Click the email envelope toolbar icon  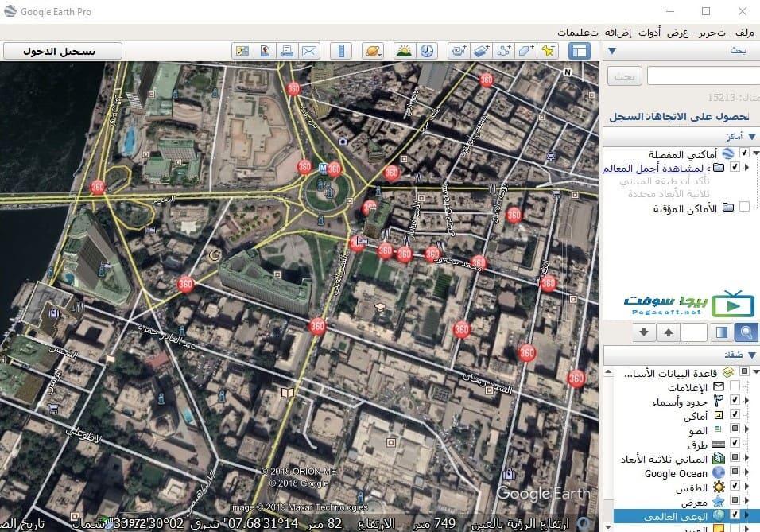(309, 51)
